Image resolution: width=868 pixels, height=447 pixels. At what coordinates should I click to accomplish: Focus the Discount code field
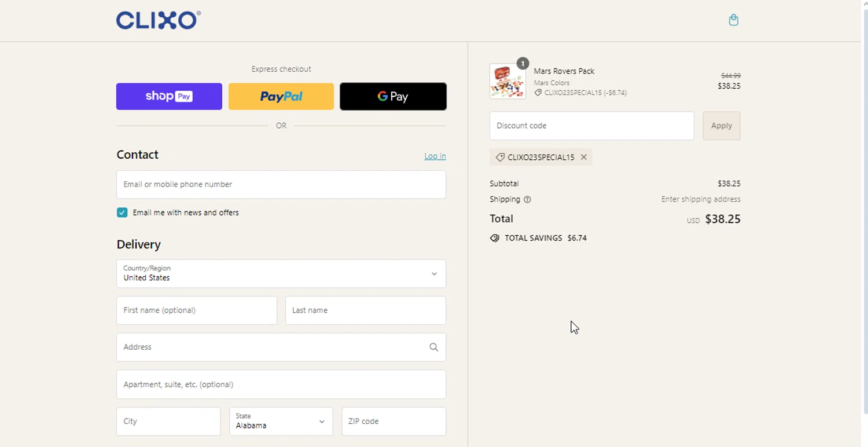tap(592, 126)
